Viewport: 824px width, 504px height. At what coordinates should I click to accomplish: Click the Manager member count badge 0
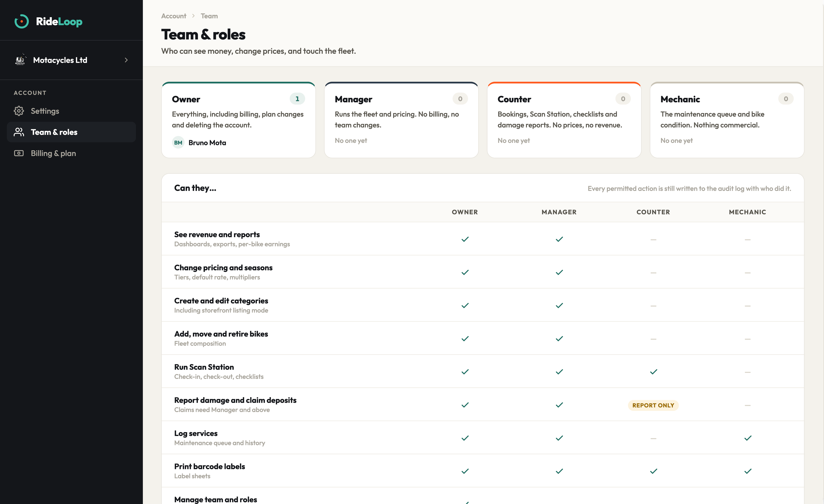(x=460, y=99)
